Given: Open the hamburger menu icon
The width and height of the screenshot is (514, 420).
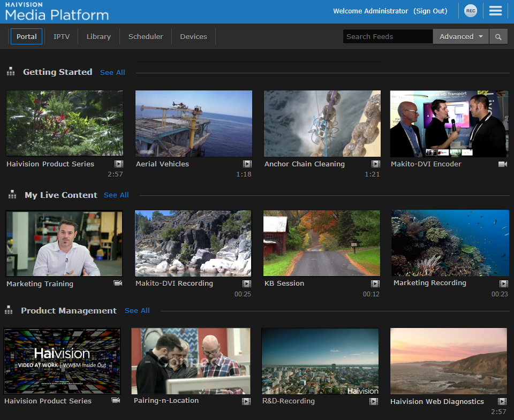Looking at the screenshot, I should [x=495, y=11].
